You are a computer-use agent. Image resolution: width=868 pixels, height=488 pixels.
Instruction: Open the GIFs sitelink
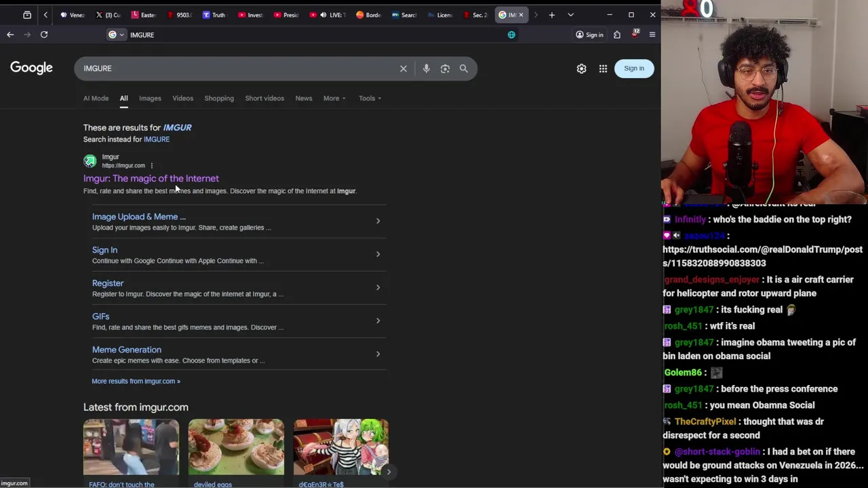coord(100,317)
